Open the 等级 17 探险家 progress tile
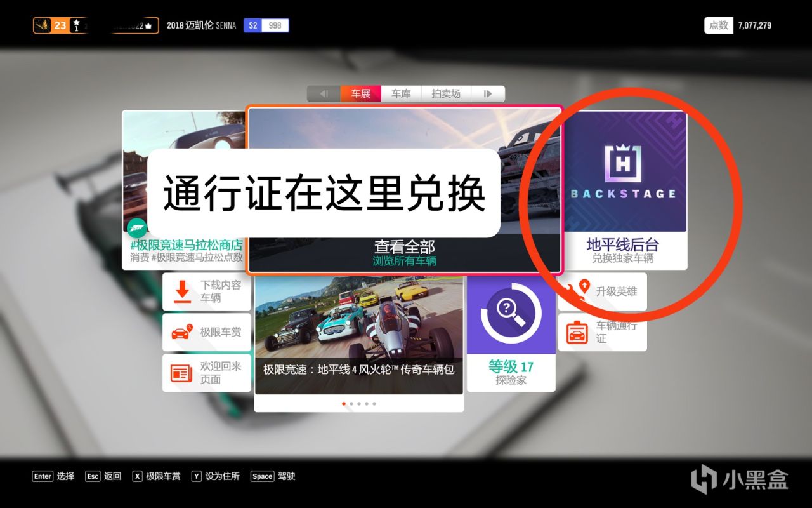Viewport: 812px width, 508px height. [x=511, y=333]
